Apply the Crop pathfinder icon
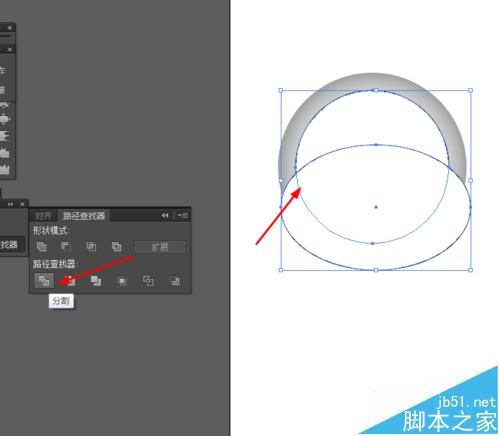 click(x=122, y=281)
